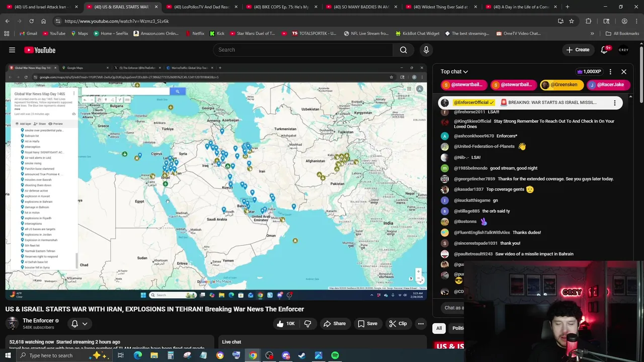Screen dimensions: 644x362
Task: Toggle channel notification bell for The Enforcer
Action: (x=74, y=324)
